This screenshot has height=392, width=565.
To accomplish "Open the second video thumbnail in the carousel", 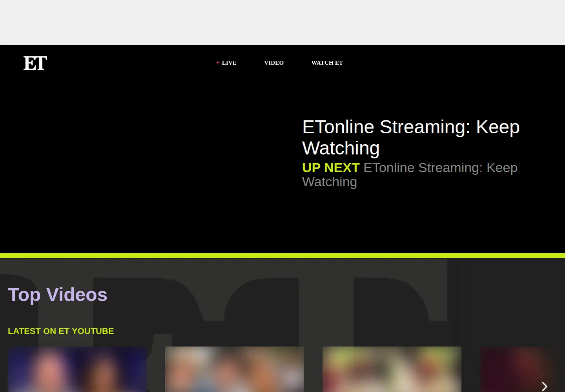I will [235, 369].
